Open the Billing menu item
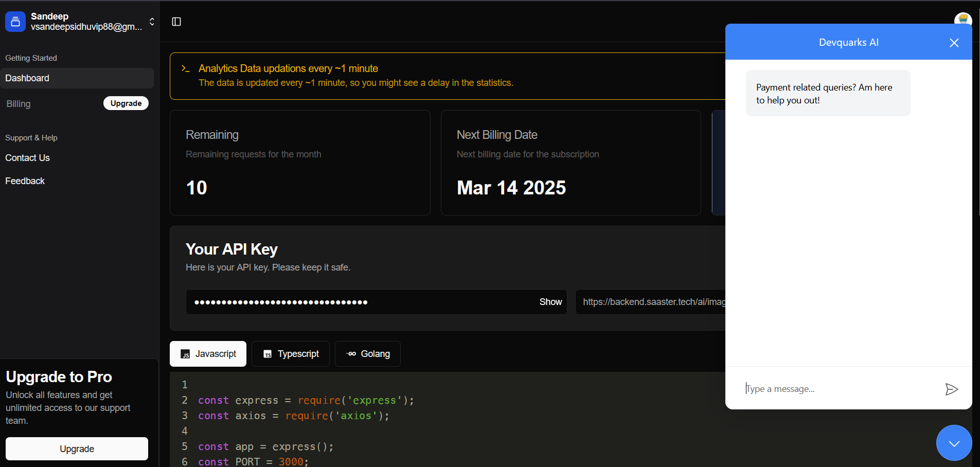 pos(19,104)
